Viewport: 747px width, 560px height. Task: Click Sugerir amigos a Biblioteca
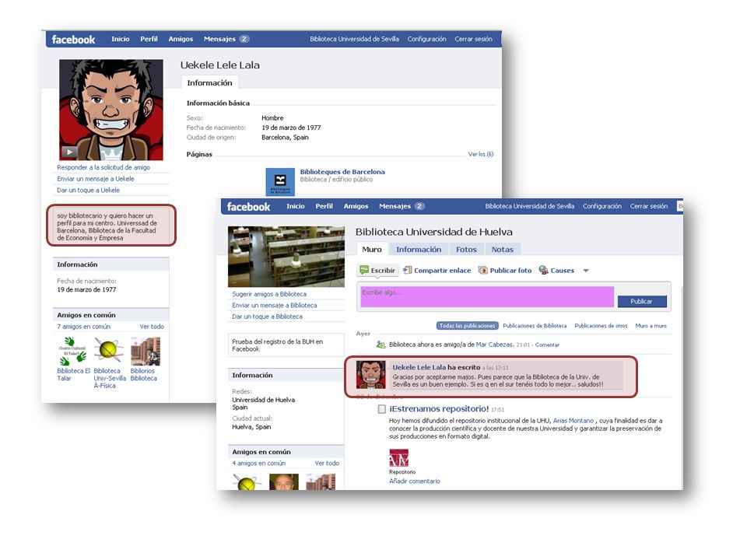tap(269, 294)
